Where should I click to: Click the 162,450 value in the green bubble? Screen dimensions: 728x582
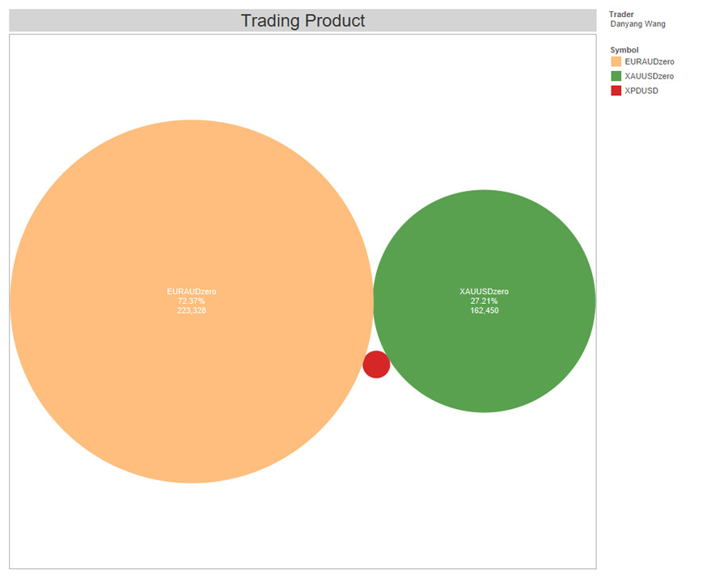[x=484, y=310]
